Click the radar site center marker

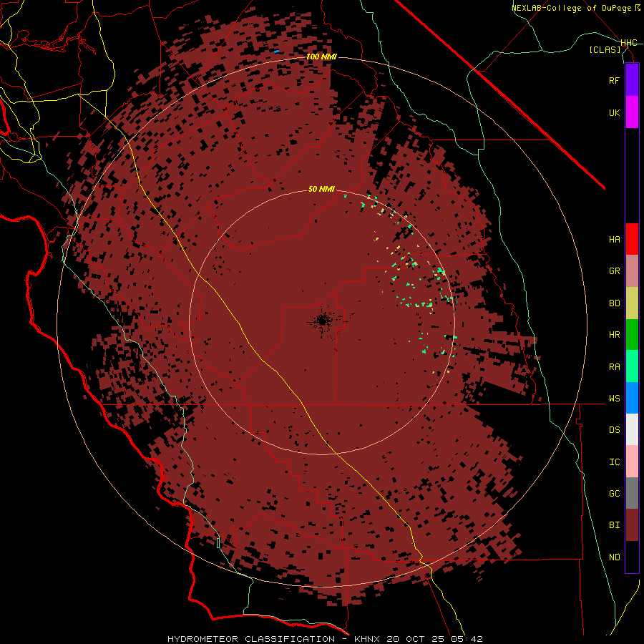[x=323, y=321]
